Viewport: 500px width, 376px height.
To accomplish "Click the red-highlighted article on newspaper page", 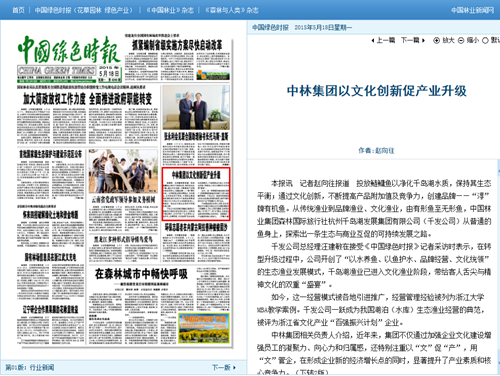I will click(196, 194).
